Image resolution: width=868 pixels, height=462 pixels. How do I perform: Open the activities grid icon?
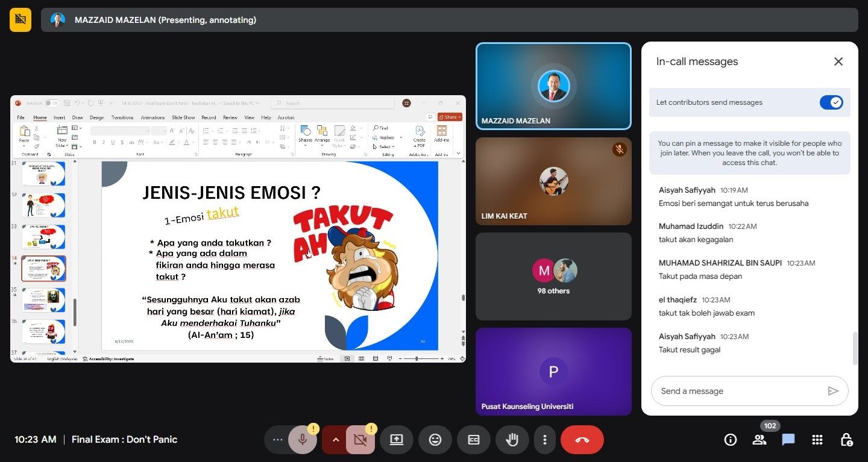pyautogui.click(x=817, y=440)
